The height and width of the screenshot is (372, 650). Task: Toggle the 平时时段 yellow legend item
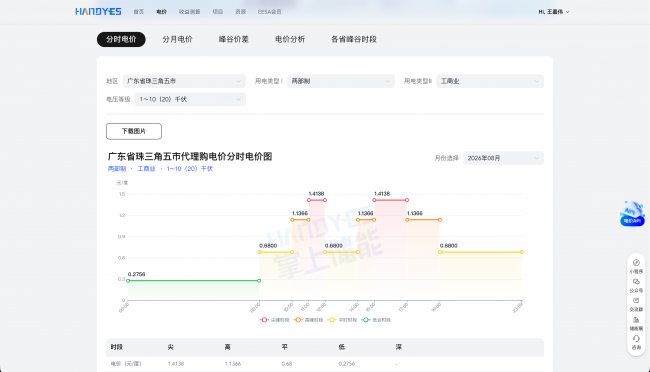[x=342, y=320]
